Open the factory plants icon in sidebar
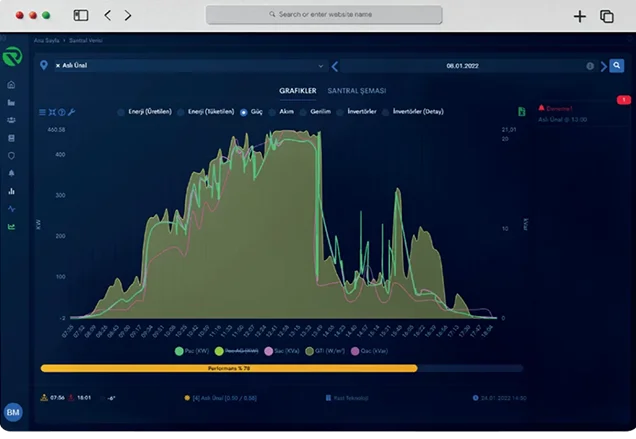Viewport: 636px width, 439px height. click(11, 102)
